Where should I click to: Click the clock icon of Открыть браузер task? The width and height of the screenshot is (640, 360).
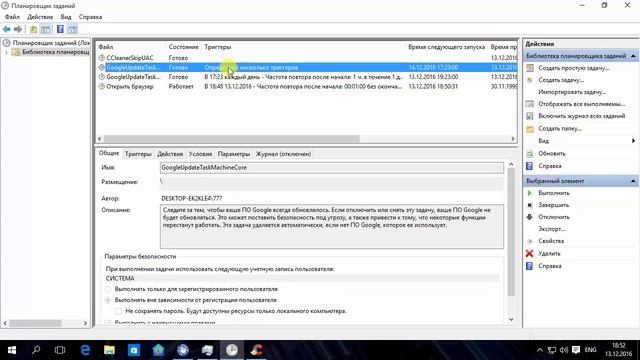click(102, 87)
